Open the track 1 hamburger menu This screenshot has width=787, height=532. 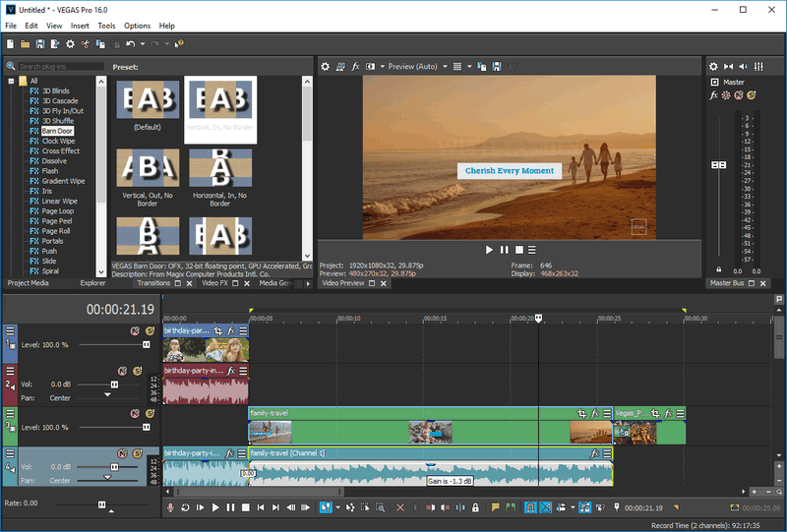[x=10, y=330]
